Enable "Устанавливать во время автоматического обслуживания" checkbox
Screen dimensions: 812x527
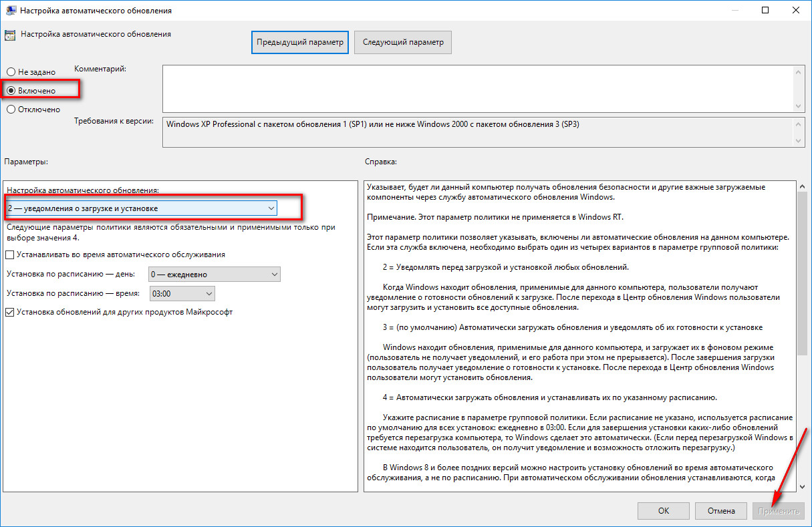10,254
